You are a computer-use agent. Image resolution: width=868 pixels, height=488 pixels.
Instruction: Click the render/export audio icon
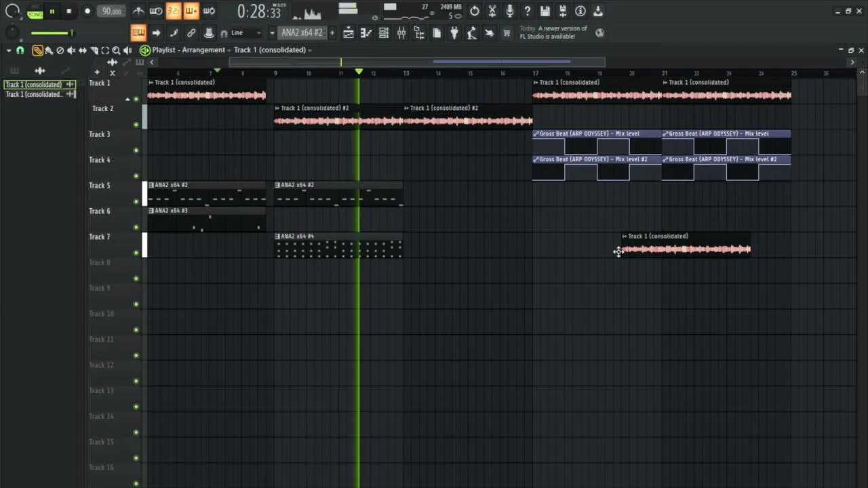[563, 11]
